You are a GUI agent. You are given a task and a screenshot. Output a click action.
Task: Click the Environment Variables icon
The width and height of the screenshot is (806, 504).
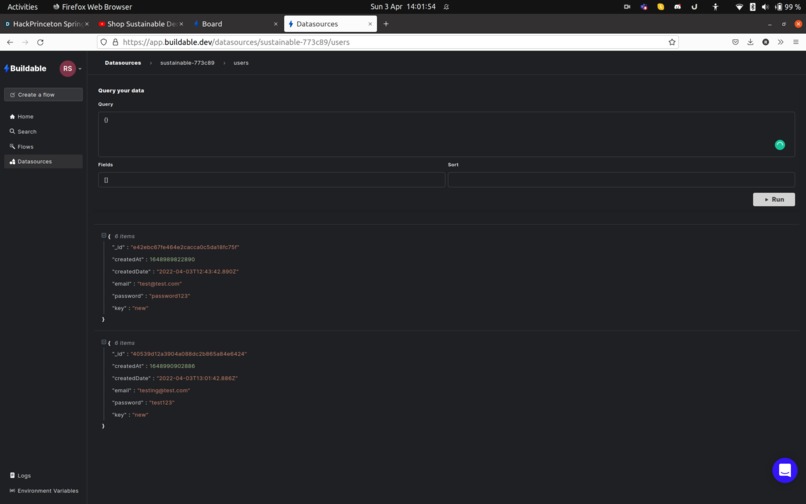coord(12,491)
